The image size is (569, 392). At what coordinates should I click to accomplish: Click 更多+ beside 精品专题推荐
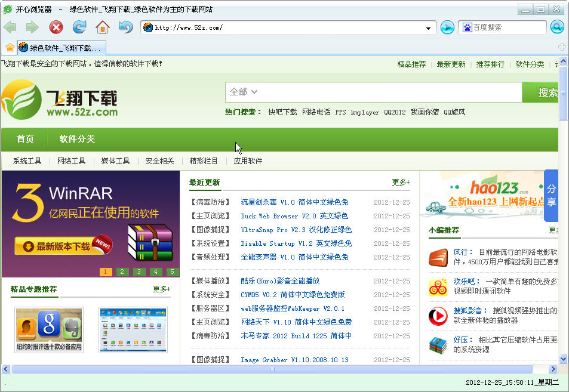(161, 289)
